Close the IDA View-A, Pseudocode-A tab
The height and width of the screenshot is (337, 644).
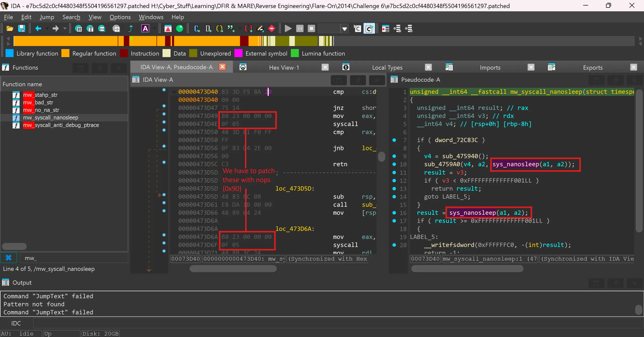pos(222,67)
